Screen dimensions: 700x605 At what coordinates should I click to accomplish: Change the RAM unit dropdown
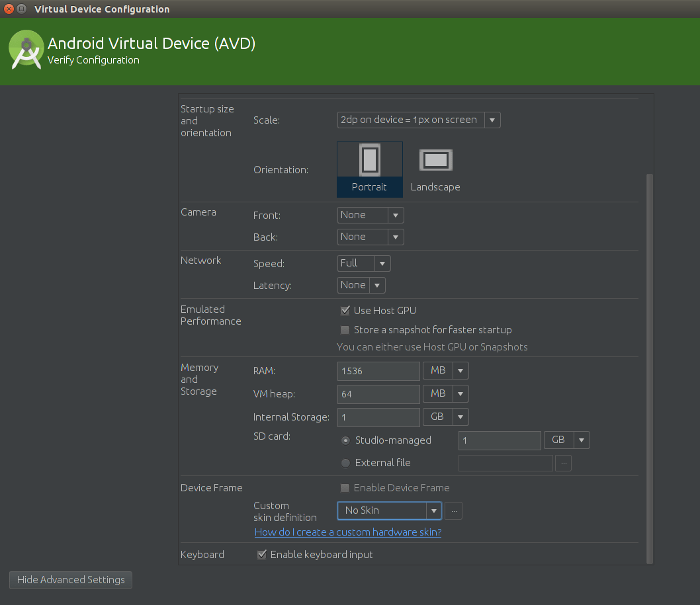coord(445,371)
